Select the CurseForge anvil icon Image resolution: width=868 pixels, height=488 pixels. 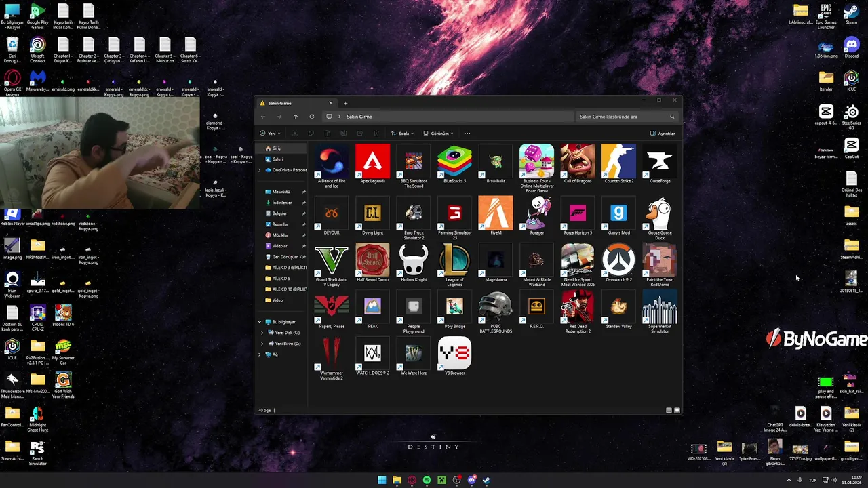coord(660,161)
